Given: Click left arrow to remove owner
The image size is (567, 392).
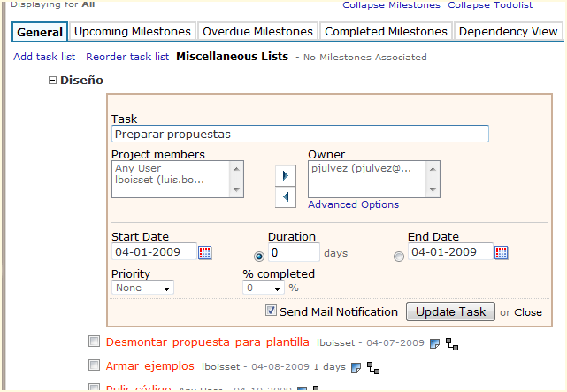Looking at the screenshot, I should (285, 196).
